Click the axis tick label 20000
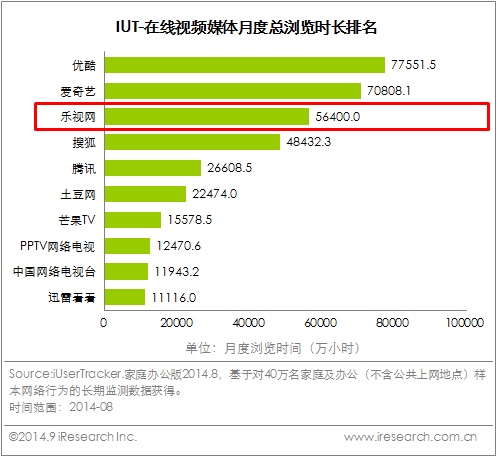The image size is (497, 457). click(176, 323)
